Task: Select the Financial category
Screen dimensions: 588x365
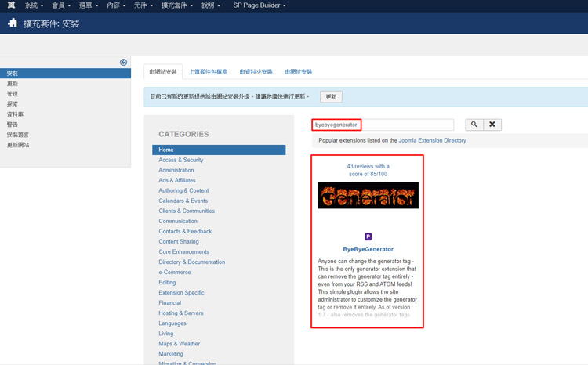Action: 169,302
